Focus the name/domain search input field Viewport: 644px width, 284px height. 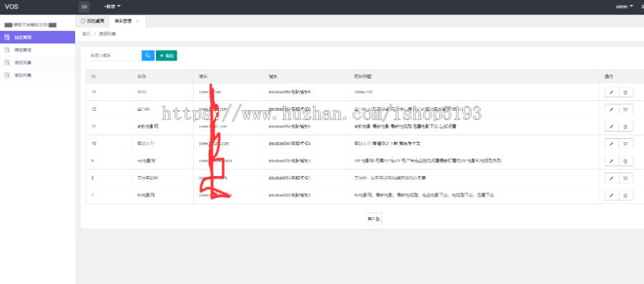[x=113, y=55]
